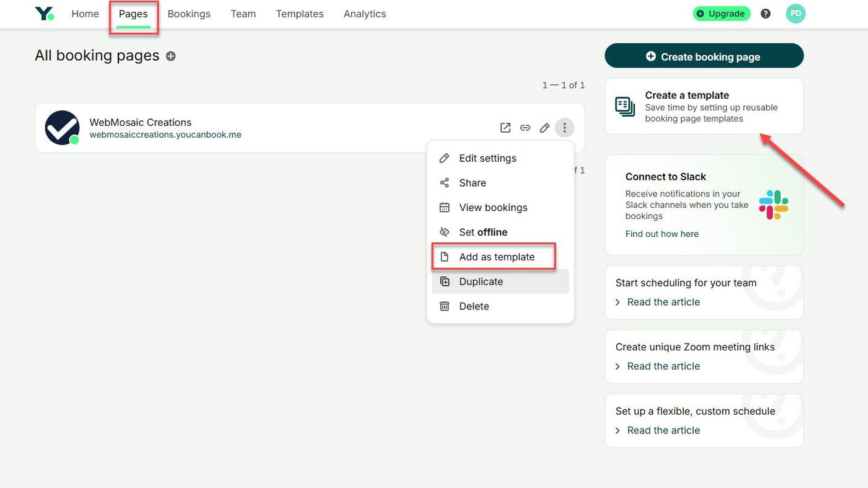Image resolution: width=868 pixels, height=488 pixels.
Task: Choose View bookings from the menu
Action: point(493,207)
